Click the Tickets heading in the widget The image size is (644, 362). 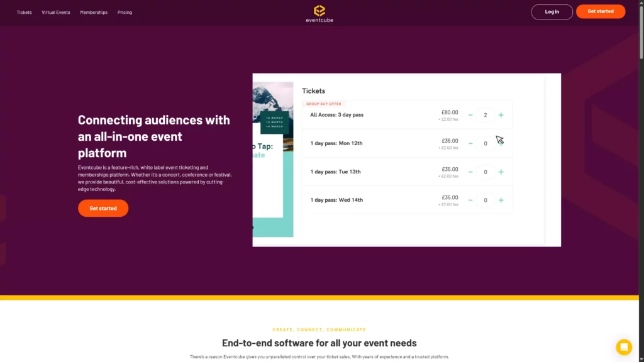[x=313, y=91]
